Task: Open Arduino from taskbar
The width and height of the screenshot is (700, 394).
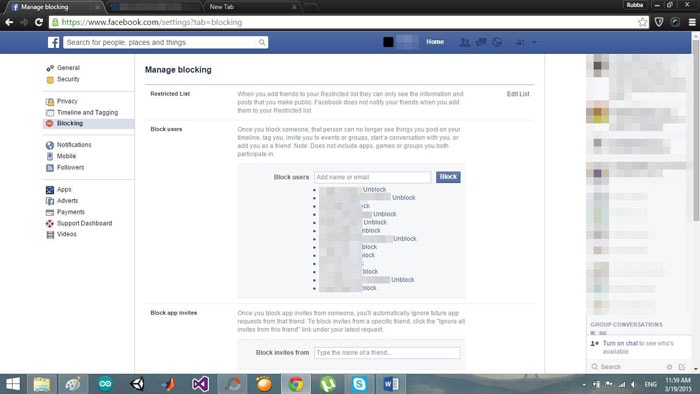Action: pos(105,384)
